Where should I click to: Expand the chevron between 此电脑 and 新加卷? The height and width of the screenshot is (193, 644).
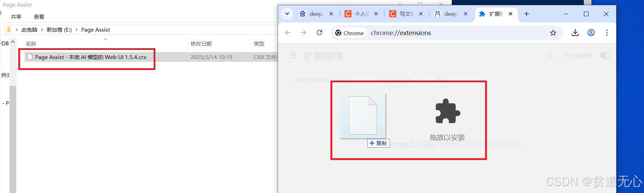coord(42,30)
